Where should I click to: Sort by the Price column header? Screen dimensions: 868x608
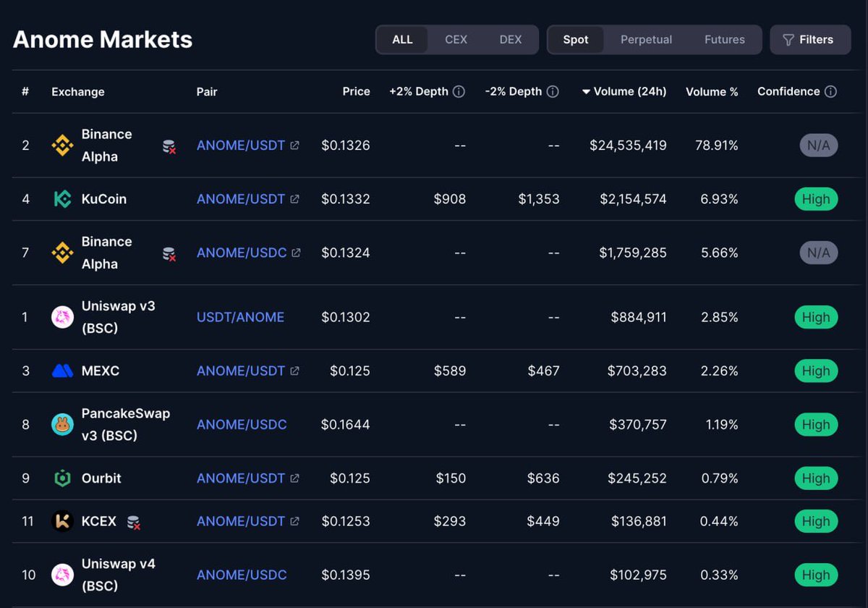[357, 91]
